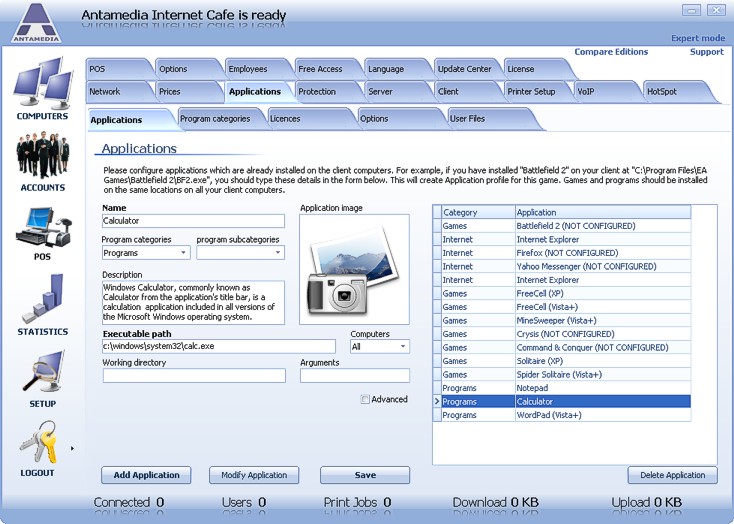The image size is (734, 524).
Task: Open the Statistics bar chart icon
Action: click(43, 298)
